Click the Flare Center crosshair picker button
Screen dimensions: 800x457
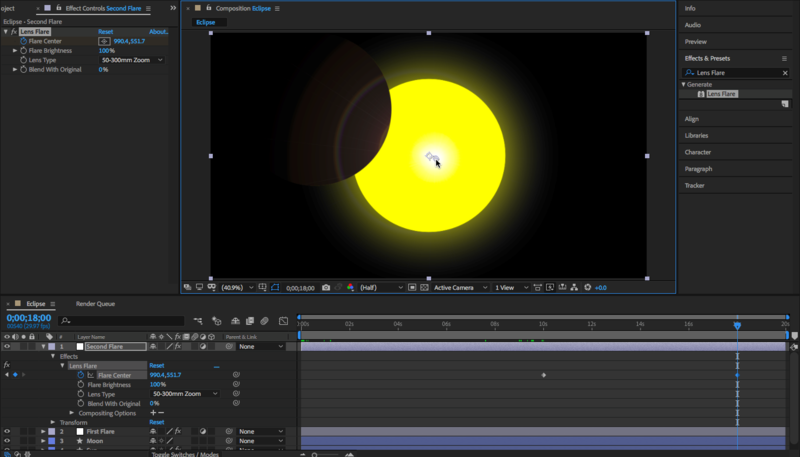[104, 41]
